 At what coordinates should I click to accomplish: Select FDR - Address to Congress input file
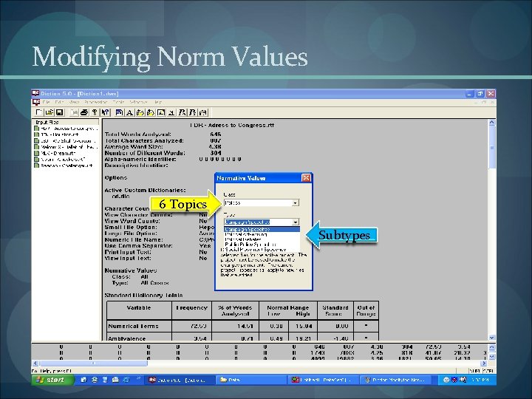66,129
